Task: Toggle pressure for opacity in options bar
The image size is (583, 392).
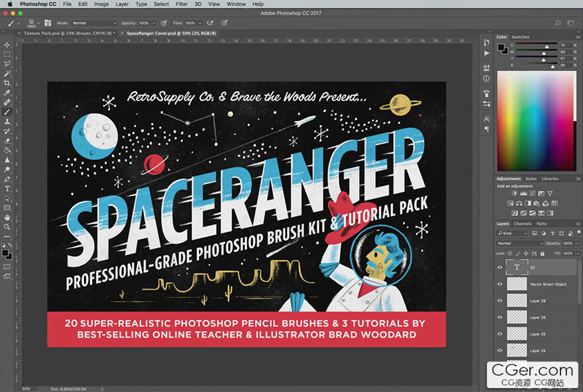Action: tap(164, 23)
